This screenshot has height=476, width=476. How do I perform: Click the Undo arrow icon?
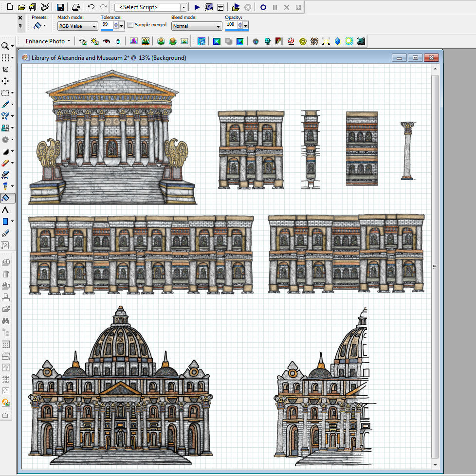pyautogui.click(x=91, y=7)
